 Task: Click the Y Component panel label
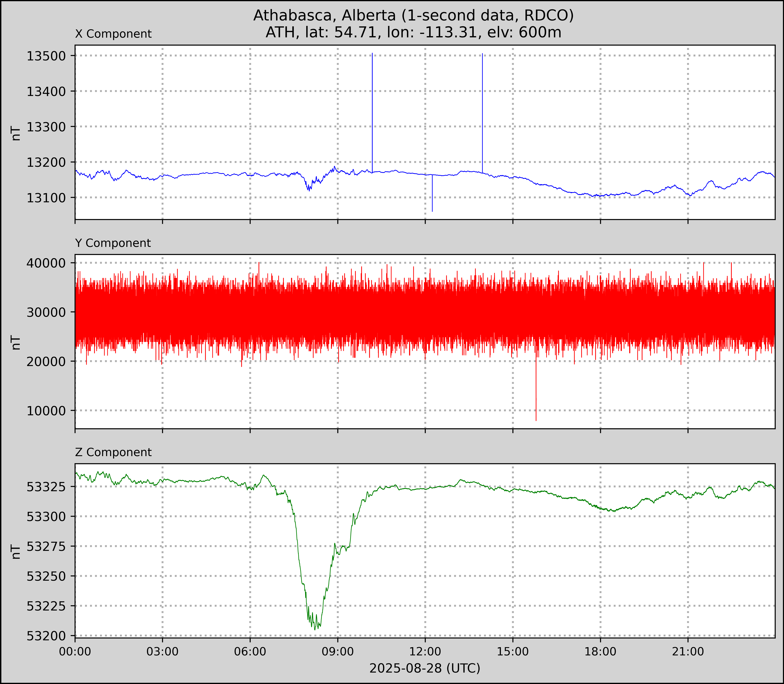113,243
